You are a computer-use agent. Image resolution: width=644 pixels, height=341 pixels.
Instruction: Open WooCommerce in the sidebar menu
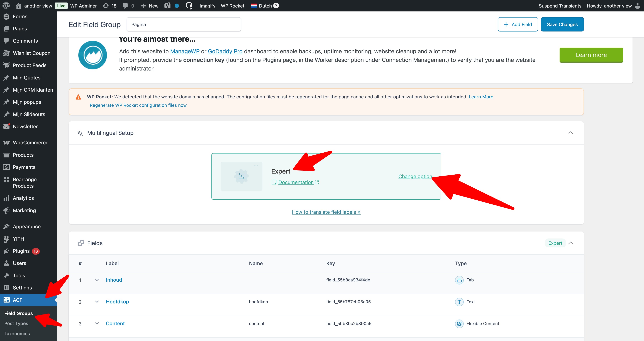coord(30,142)
